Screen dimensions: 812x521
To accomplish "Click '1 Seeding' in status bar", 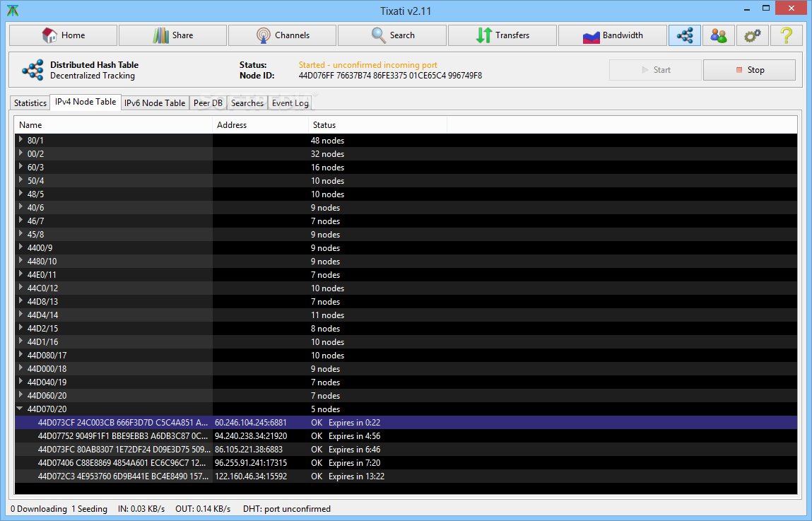I will click(89, 508).
